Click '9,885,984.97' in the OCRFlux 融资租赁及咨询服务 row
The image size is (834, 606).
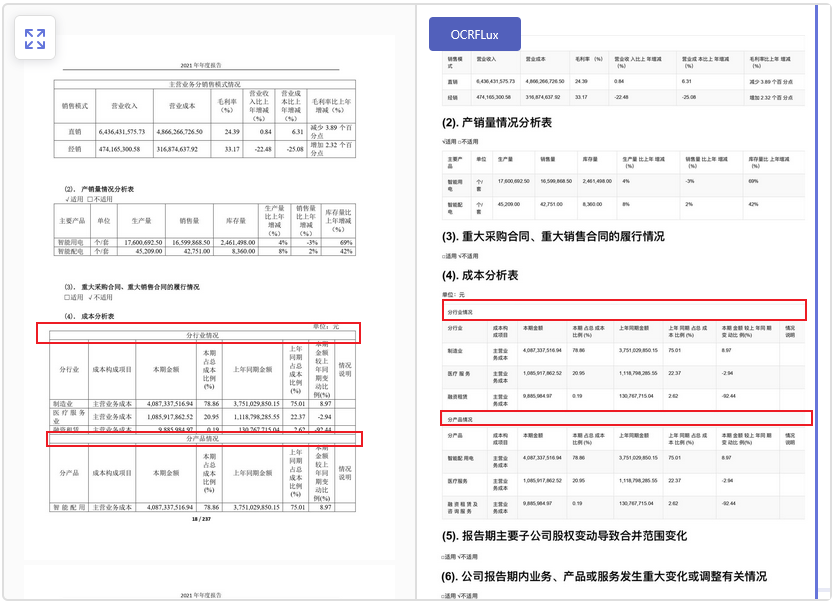(x=537, y=503)
